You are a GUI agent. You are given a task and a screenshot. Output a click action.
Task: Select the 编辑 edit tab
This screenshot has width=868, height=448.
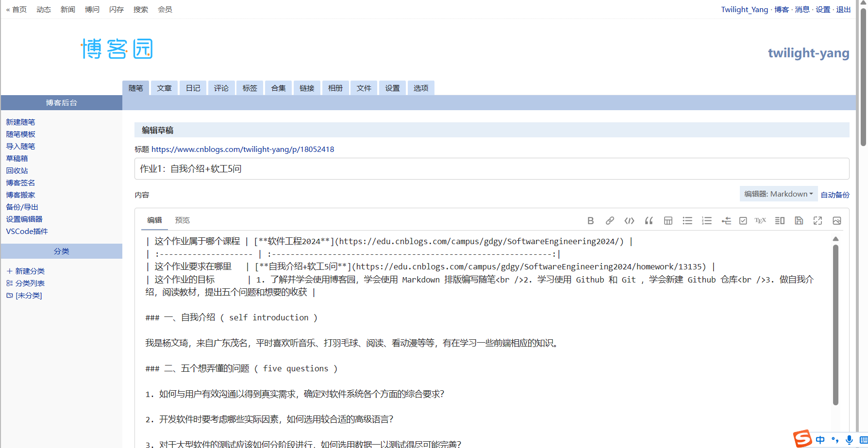click(154, 220)
